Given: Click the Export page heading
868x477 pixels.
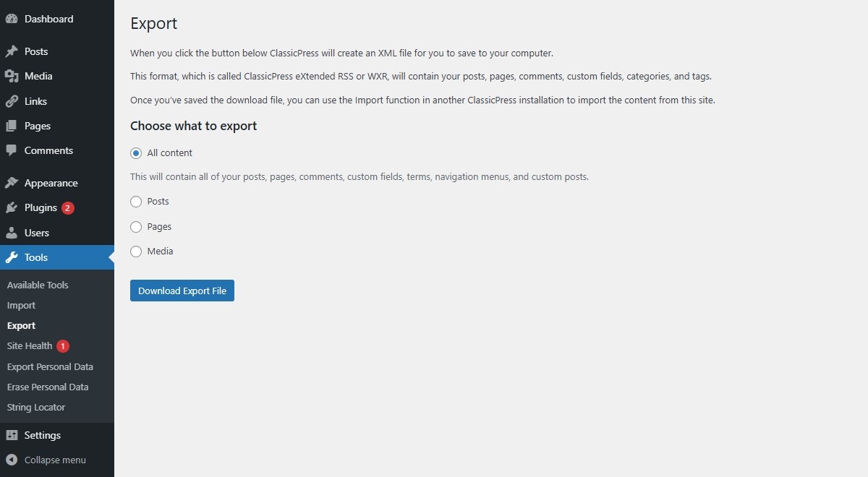Looking at the screenshot, I should click(x=154, y=23).
